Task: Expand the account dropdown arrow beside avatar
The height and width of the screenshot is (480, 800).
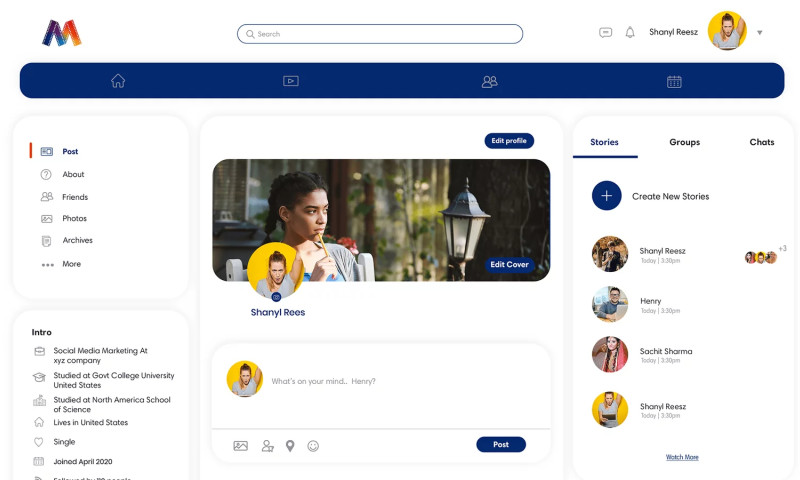Action: pyautogui.click(x=759, y=33)
